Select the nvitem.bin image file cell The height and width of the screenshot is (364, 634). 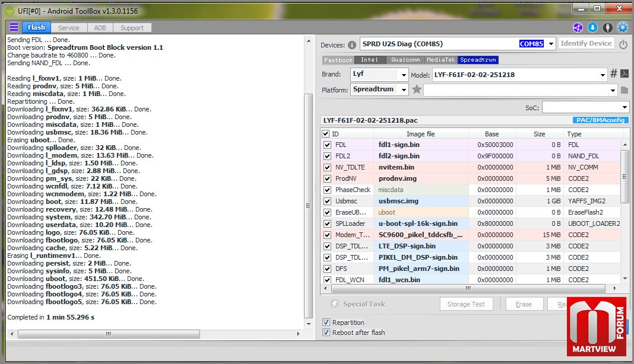coord(421,167)
